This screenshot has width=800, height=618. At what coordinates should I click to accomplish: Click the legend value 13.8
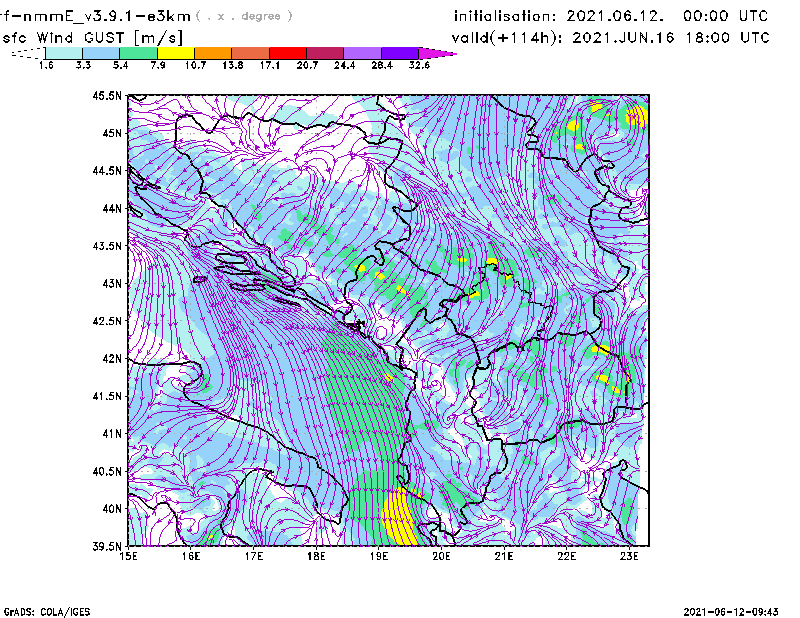click(x=233, y=65)
